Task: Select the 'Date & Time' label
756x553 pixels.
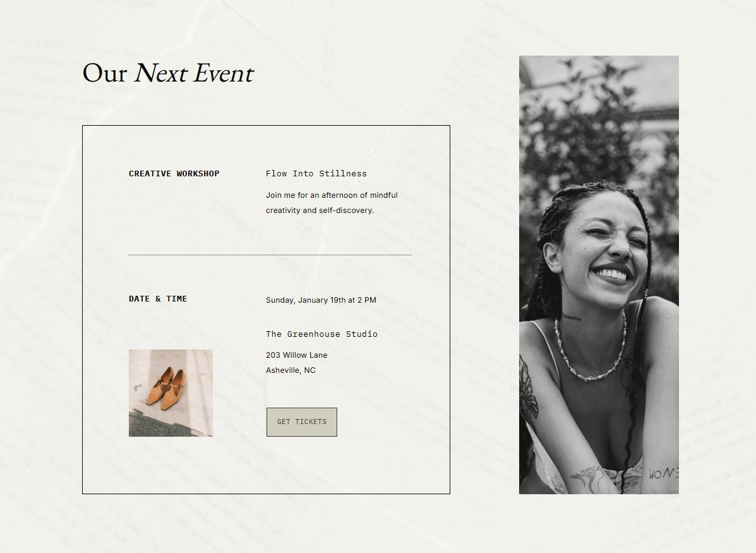Action: click(x=158, y=299)
